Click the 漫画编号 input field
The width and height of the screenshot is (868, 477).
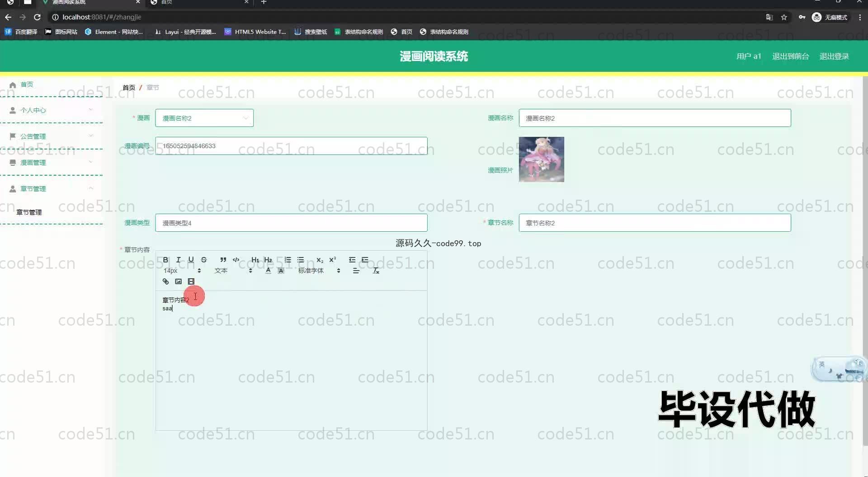291,146
